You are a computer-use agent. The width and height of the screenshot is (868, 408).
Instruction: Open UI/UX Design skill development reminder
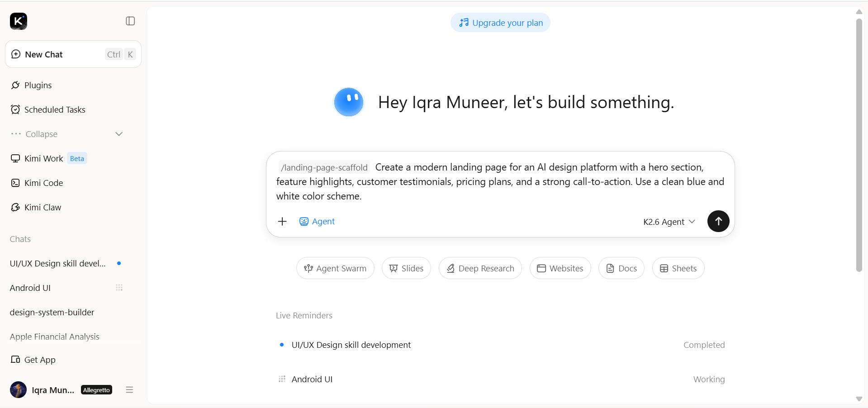coord(500,345)
